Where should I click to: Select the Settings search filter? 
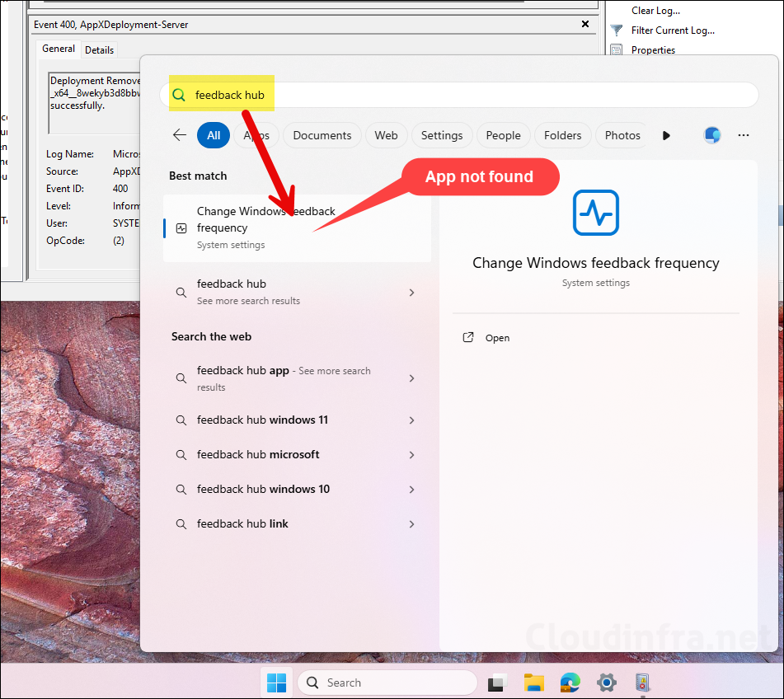[441, 134]
